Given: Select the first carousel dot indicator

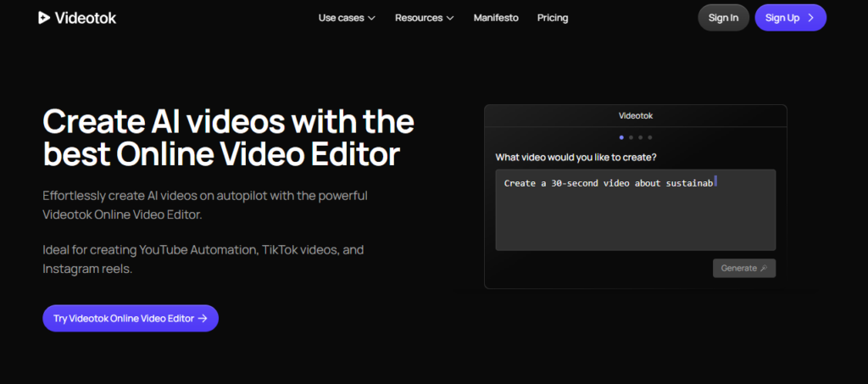Looking at the screenshot, I should [621, 137].
